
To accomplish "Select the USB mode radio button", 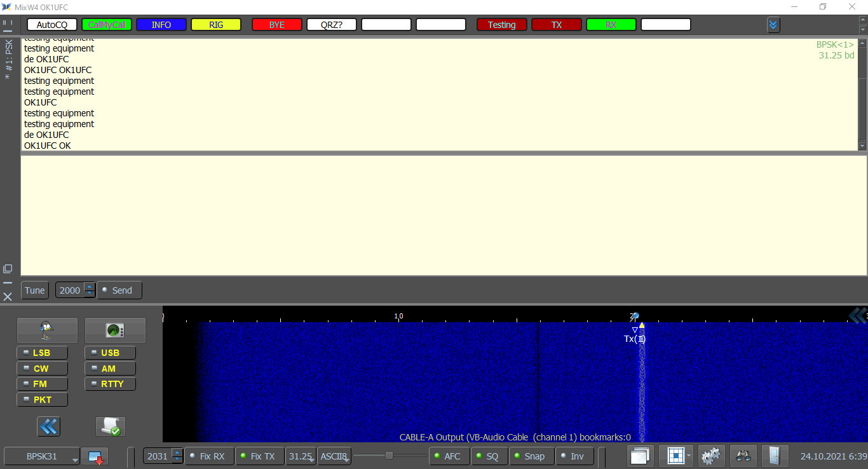I will (110, 353).
